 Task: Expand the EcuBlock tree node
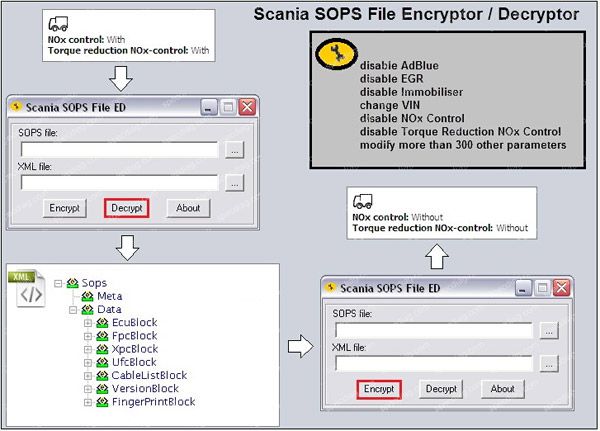[88, 323]
